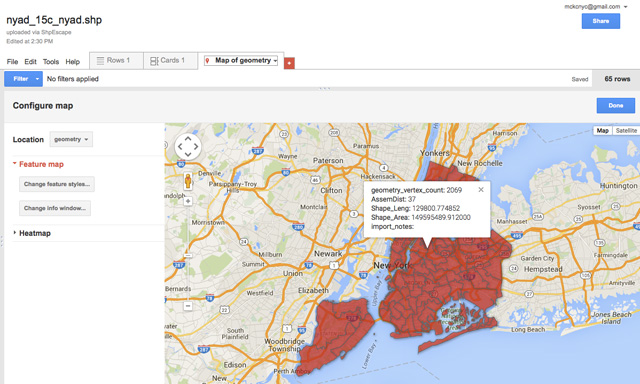Click the Share button
This screenshot has height=384, width=640.
pos(600,21)
